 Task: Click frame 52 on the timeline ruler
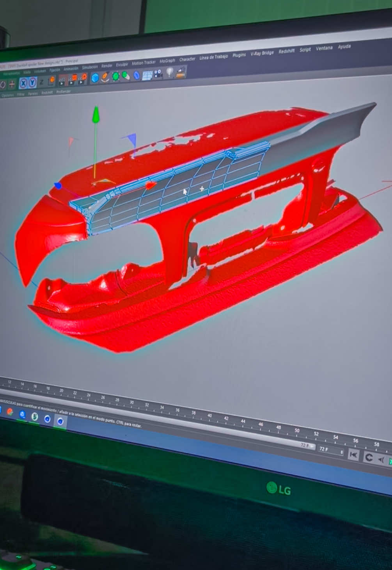(x=316, y=433)
